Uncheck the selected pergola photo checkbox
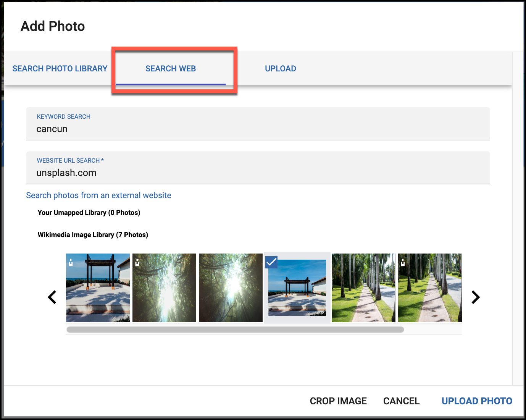This screenshot has width=526, height=420. pyautogui.click(x=271, y=262)
